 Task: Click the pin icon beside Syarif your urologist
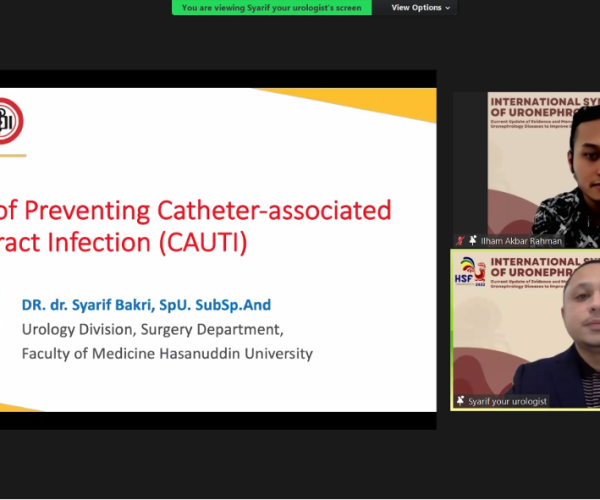(460, 401)
